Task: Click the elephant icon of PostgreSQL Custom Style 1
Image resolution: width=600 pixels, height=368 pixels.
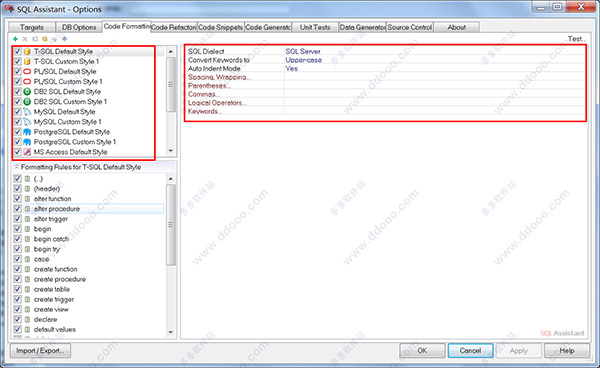Action: 27,142
